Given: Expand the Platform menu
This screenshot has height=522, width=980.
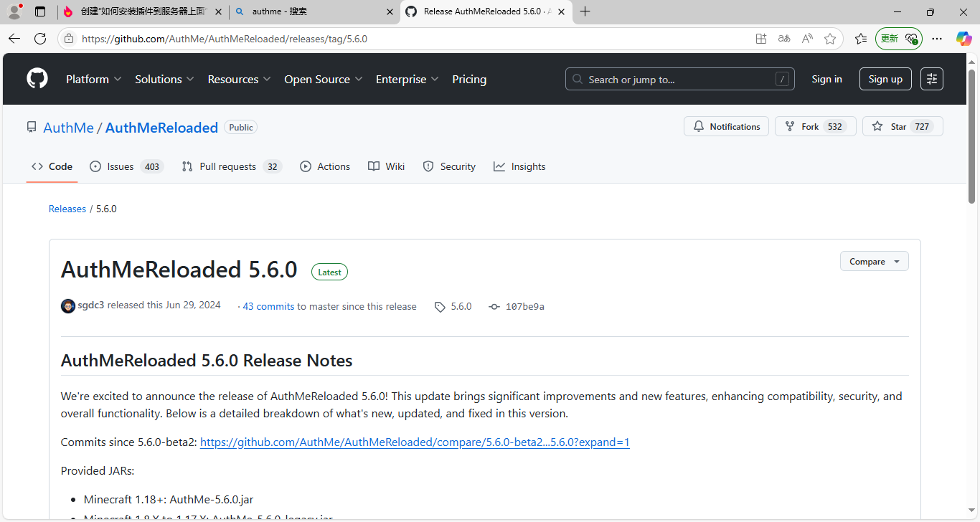Looking at the screenshot, I should 94,79.
